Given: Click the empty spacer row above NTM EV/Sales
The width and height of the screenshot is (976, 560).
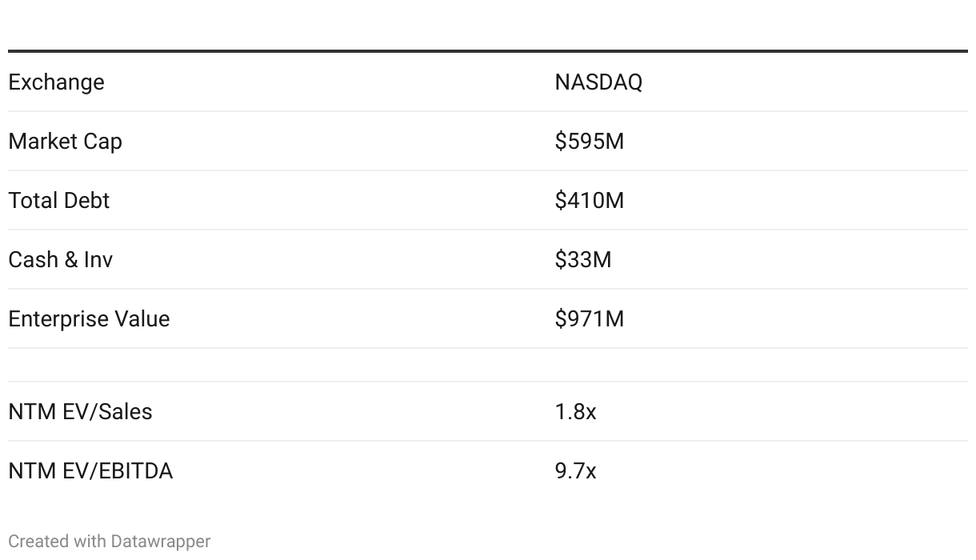Looking at the screenshot, I should (488, 365).
